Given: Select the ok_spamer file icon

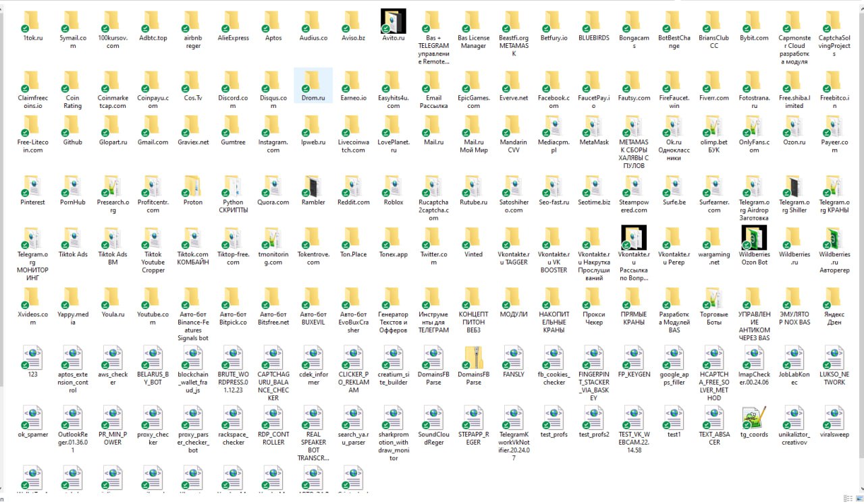Looking at the screenshot, I should pos(32,418).
